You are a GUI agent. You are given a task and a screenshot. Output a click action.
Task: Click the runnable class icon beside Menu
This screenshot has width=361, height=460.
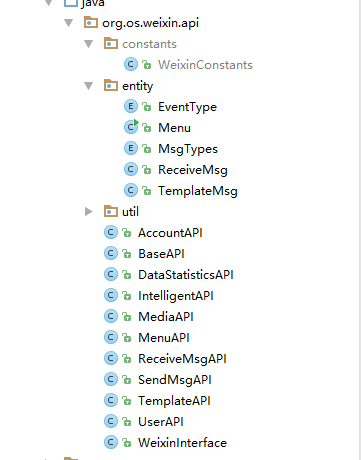click(x=131, y=127)
